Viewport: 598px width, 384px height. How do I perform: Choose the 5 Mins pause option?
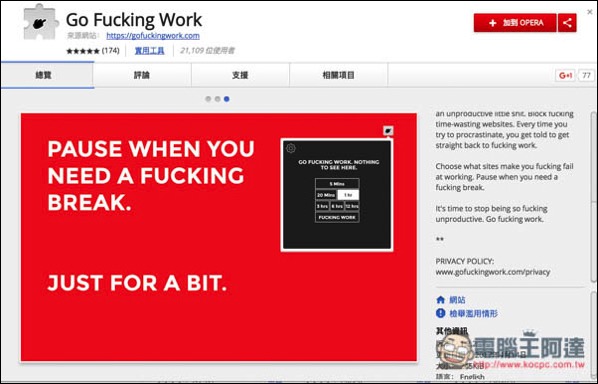[337, 184]
